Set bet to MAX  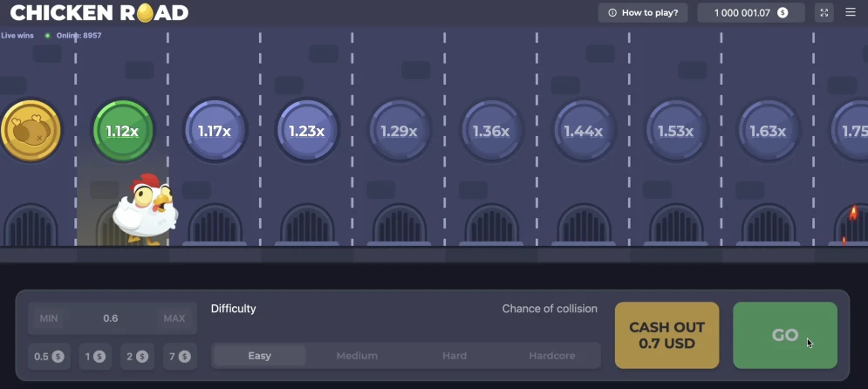click(174, 318)
